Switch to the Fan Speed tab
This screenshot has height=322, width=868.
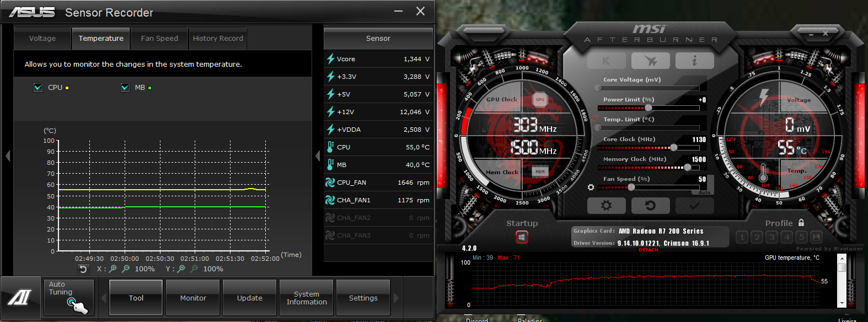click(x=159, y=39)
